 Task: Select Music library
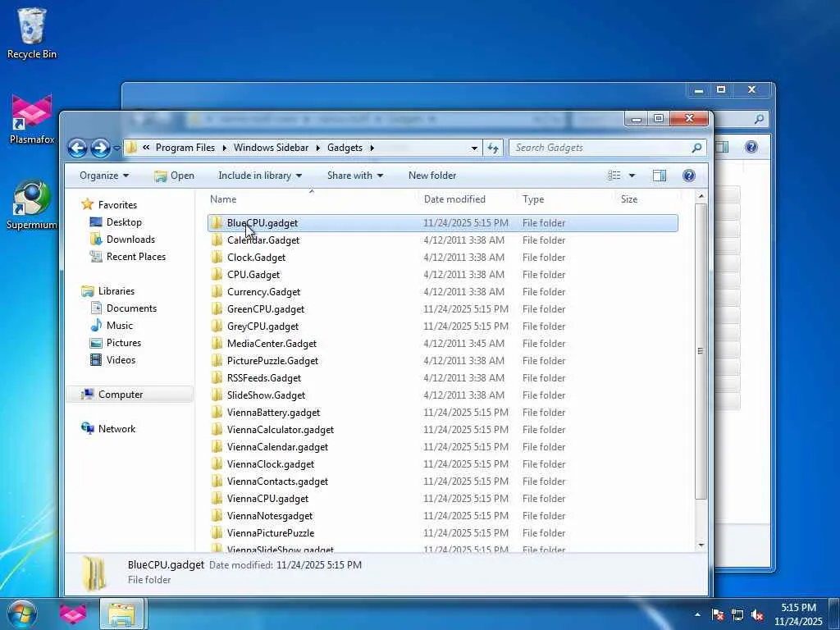click(119, 325)
